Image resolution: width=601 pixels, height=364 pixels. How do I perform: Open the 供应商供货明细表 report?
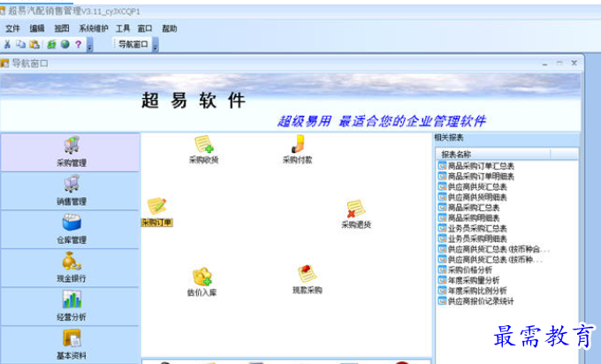coord(473,197)
